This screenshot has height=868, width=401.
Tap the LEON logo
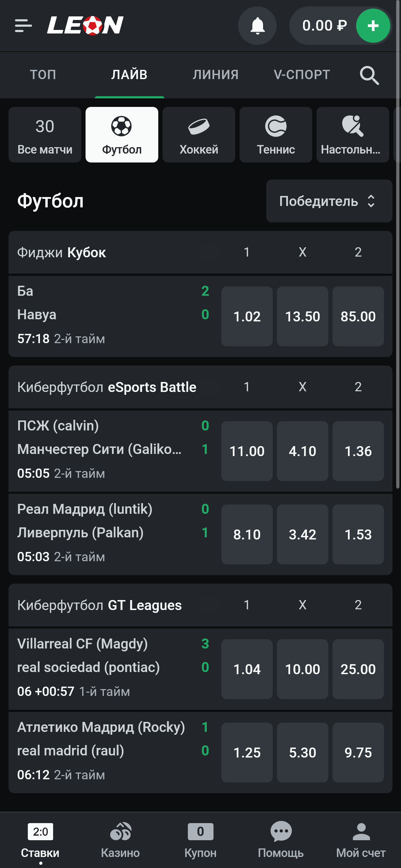pyautogui.click(x=85, y=26)
